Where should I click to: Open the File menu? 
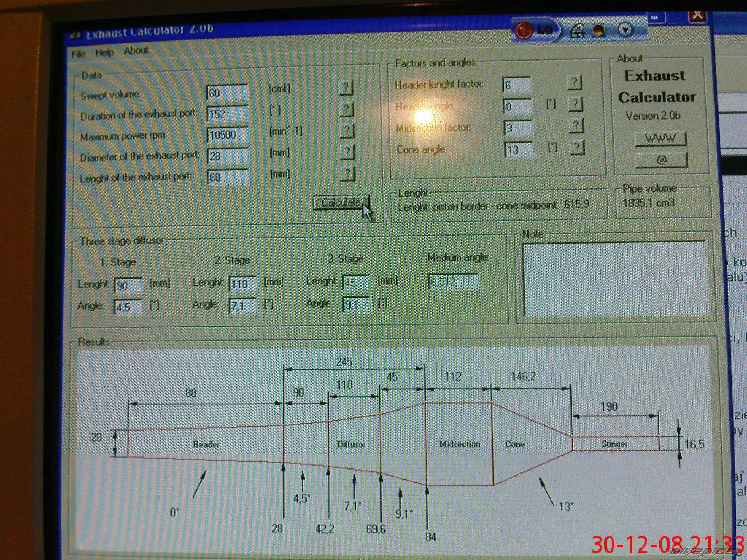[78, 54]
